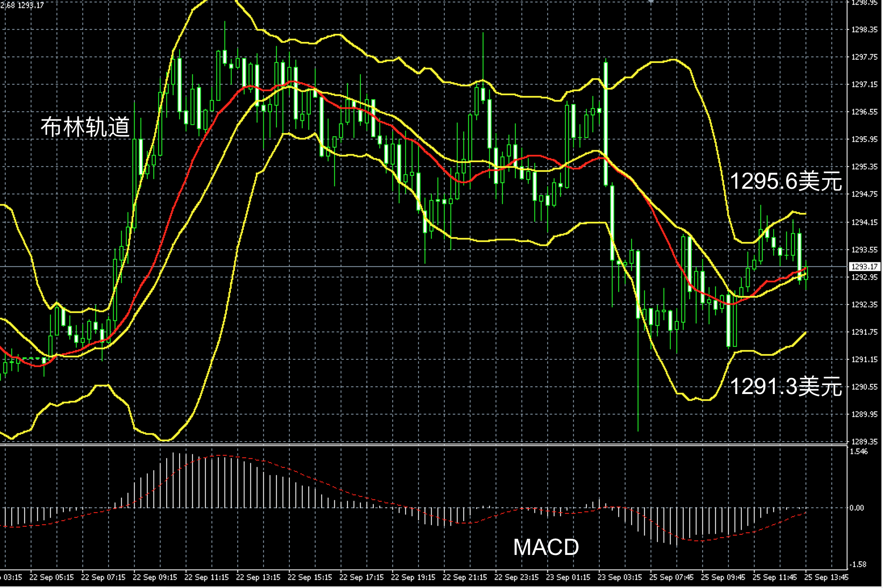This screenshot has height=588, width=883.
Task: Click the current price tag 1293.17
Action: point(864,267)
